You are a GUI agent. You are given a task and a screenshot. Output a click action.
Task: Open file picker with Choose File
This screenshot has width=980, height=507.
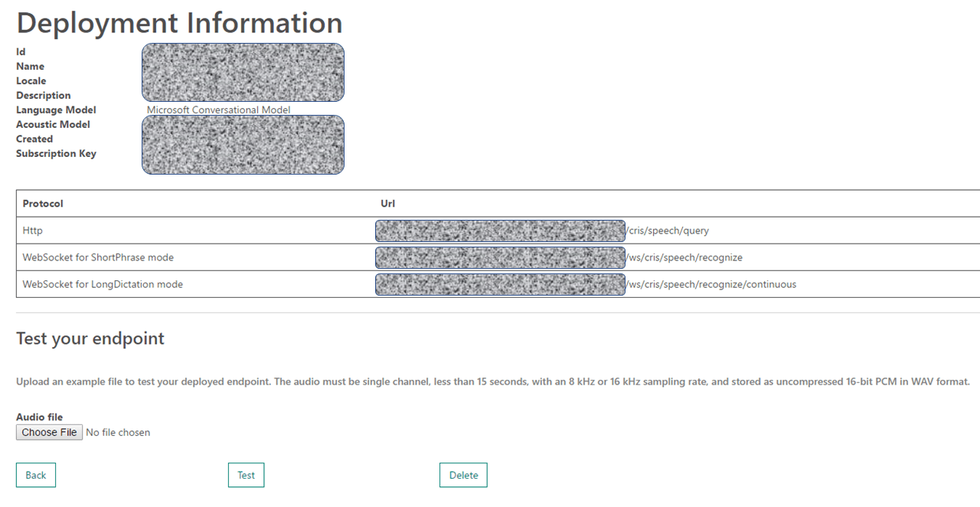49,433
